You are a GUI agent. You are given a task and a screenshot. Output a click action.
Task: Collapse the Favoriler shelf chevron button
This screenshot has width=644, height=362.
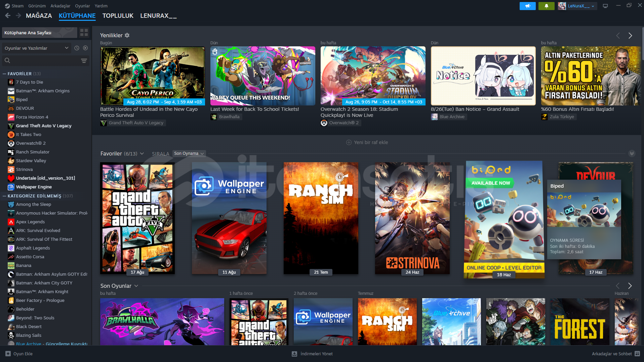[x=632, y=153]
